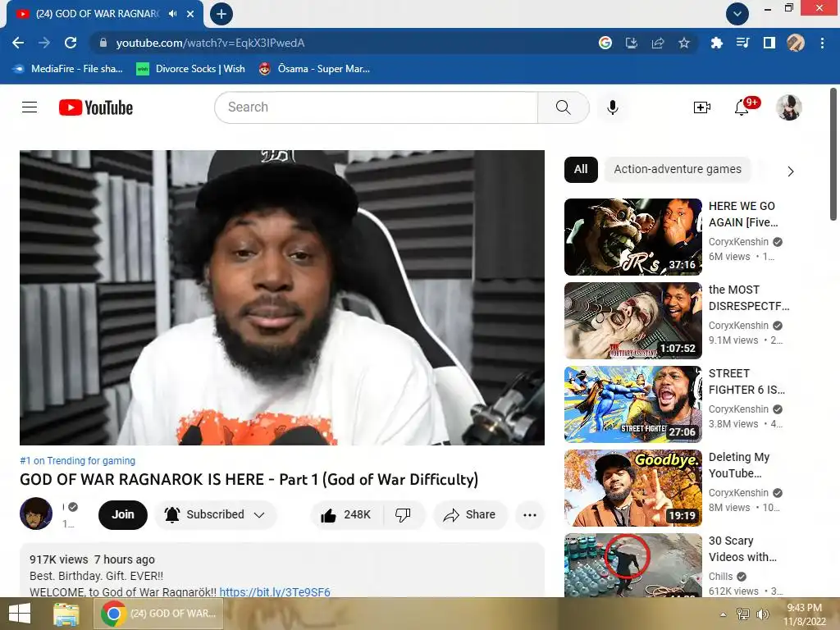Click inside the YouTube search field
This screenshot has width=840, height=630.
tap(376, 107)
